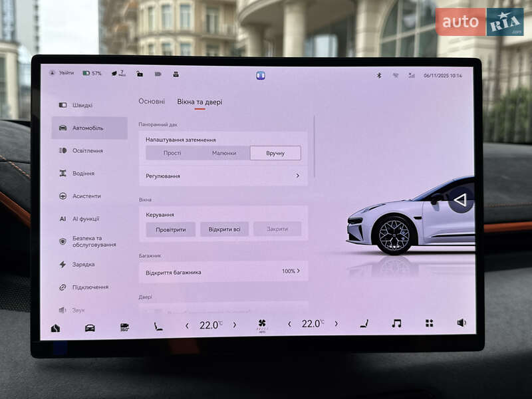
Task: Open climate fan settings in bottom bar
Action: pyautogui.click(x=262, y=325)
